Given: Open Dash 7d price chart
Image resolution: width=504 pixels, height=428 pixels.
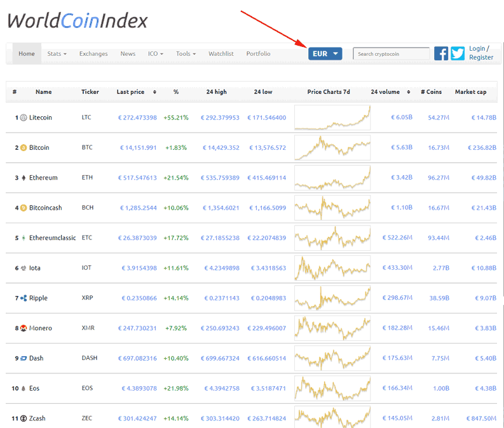Looking at the screenshot, I should [x=332, y=358].
